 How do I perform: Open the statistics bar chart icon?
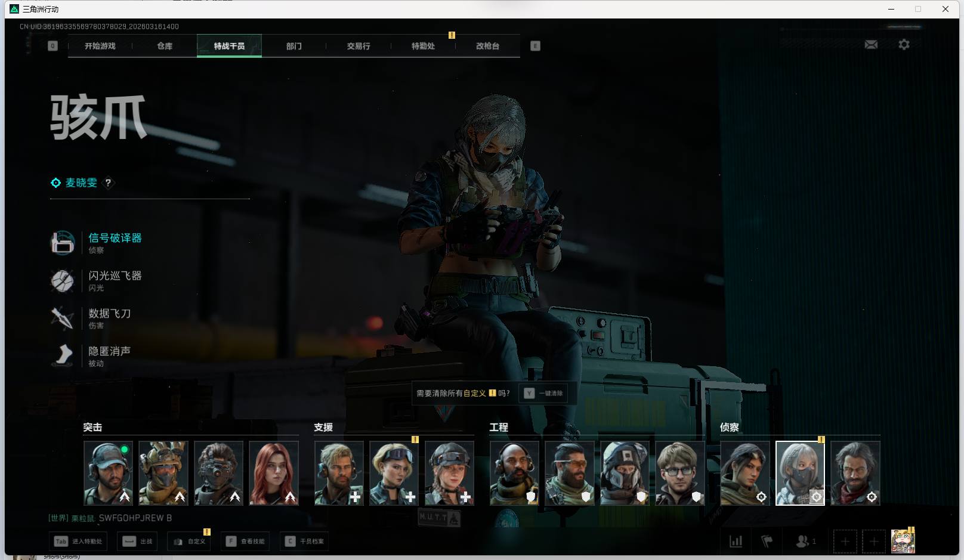[x=736, y=542]
